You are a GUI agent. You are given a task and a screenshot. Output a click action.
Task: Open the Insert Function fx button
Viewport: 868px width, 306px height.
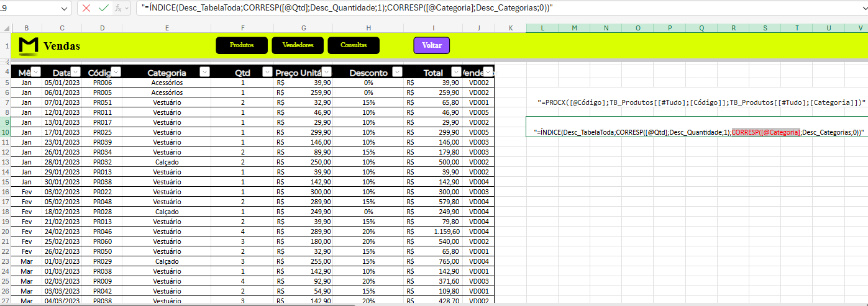tap(119, 8)
